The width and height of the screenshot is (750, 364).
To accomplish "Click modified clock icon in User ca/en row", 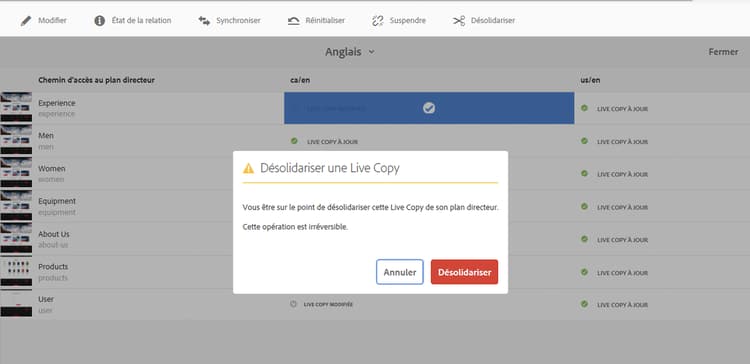I will pos(294,304).
